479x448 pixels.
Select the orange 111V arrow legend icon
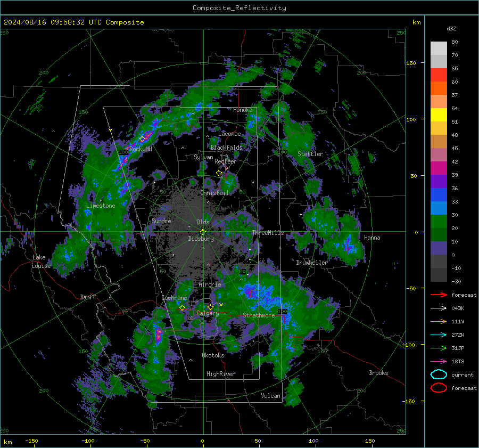(x=439, y=321)
